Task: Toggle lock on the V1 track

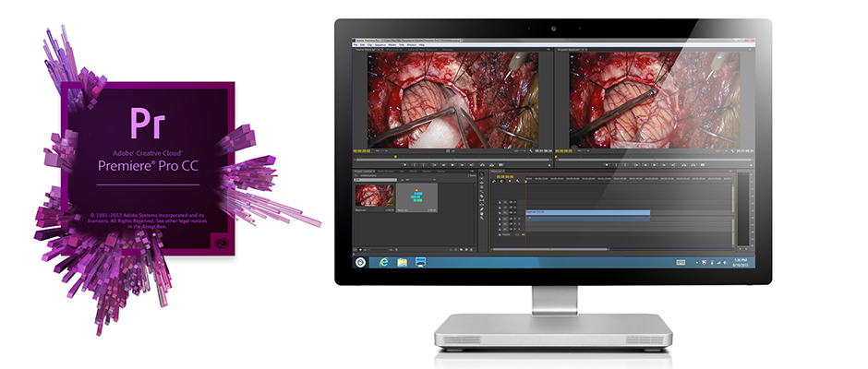Action: (x=500, y=213)
